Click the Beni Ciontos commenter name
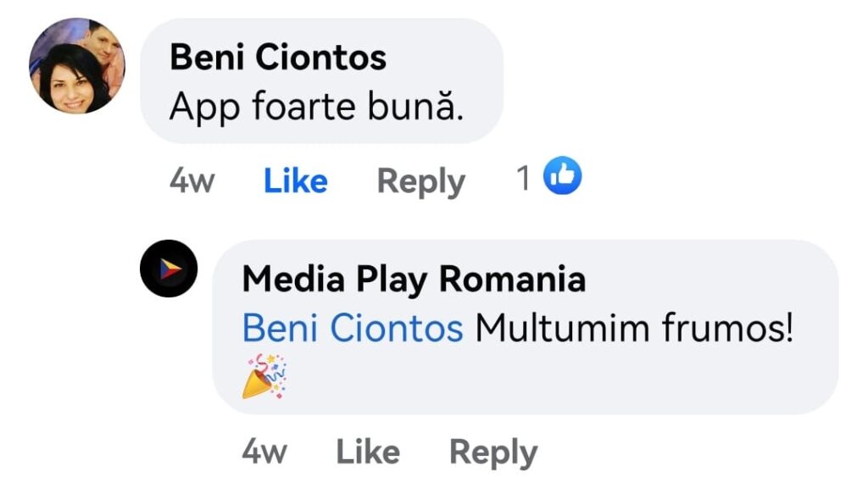This screenshot has height=488, width=868. pyautogui.click(x=278, y=58)
